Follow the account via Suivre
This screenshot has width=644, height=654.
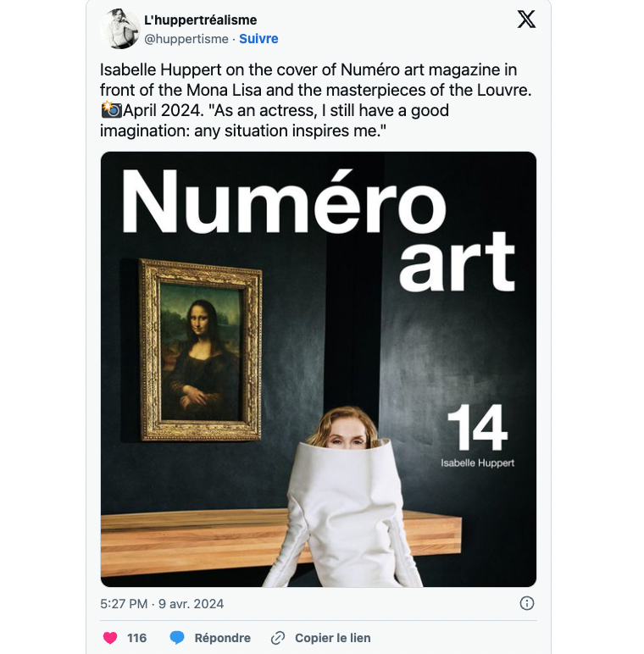point(258,39)
